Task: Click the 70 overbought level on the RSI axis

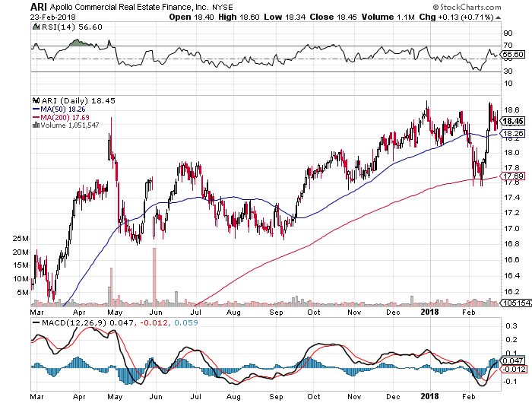Action: [508, 46]
